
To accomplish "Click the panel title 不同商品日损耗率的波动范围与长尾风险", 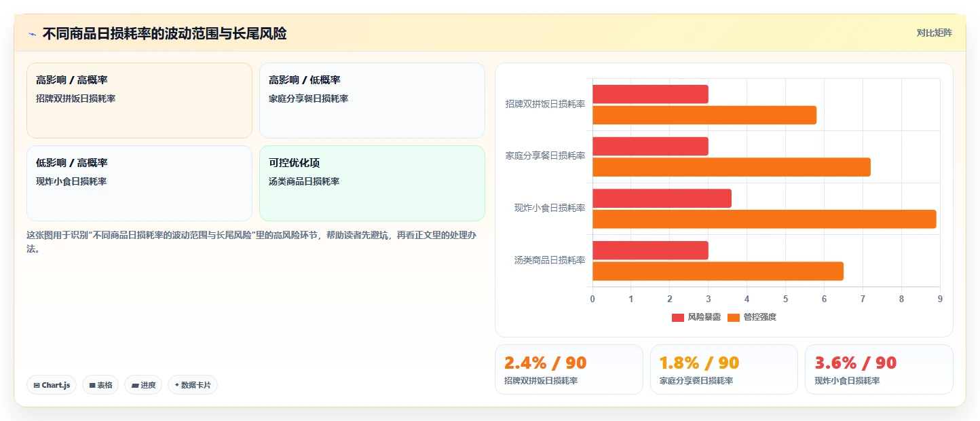I will click(x=164, y=34).
